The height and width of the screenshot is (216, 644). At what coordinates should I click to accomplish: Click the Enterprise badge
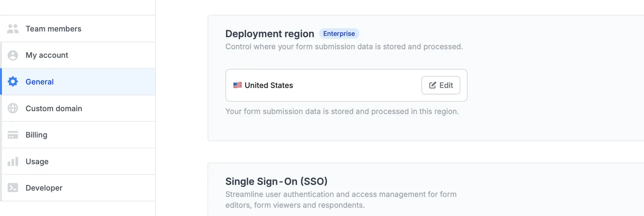click(x=339, y=34)
